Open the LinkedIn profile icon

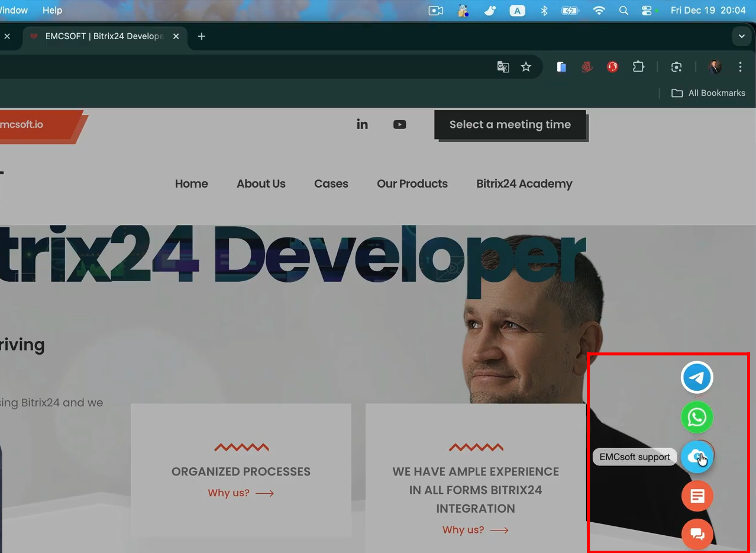tap(362, 124)
